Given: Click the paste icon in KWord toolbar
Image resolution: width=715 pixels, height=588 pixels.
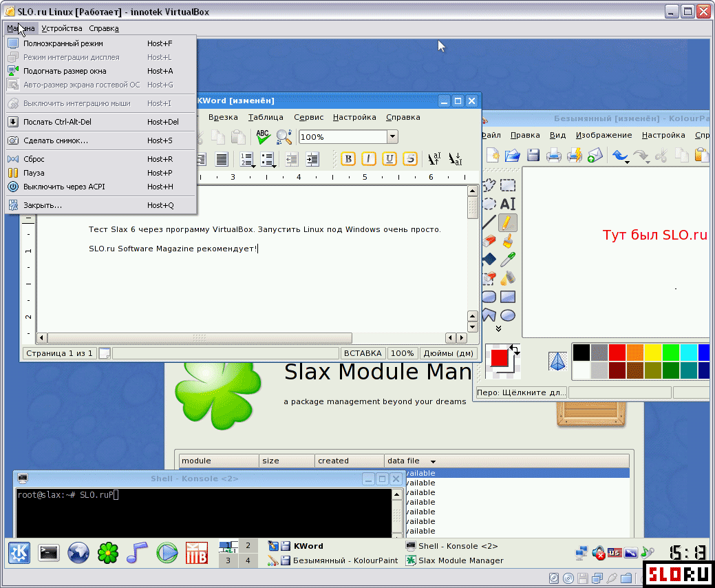Looking at the screenshot, I should tap(237, 137).
